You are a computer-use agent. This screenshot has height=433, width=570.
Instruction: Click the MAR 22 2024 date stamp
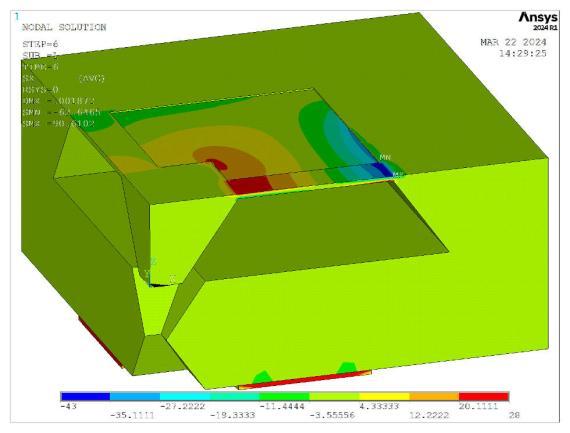tap(513, 43)
